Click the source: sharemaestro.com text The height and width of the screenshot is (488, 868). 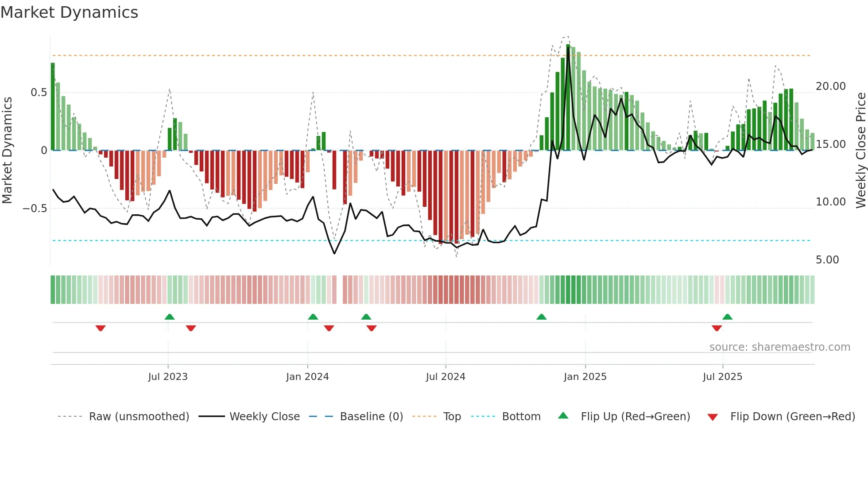coord(780,347)
